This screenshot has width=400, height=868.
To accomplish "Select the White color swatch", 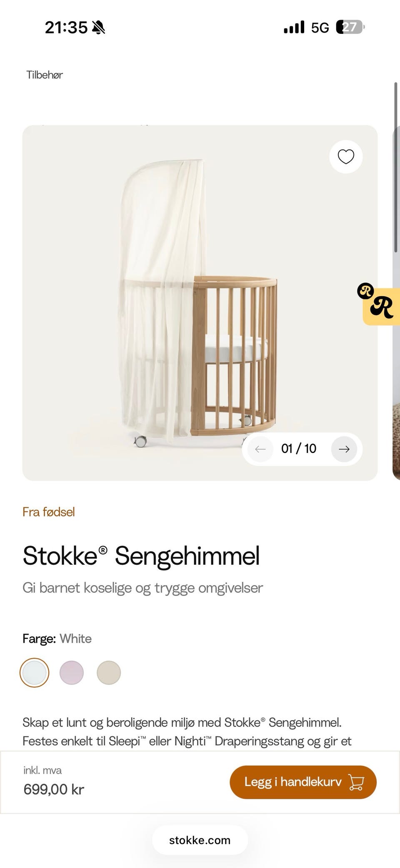I will point(34,672).
